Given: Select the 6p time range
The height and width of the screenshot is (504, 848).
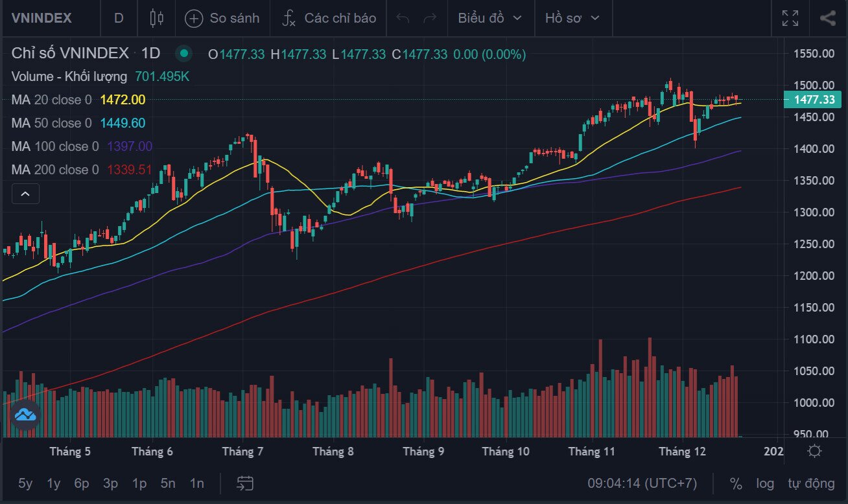Looking at the screenshot, I should coord(82,483).
